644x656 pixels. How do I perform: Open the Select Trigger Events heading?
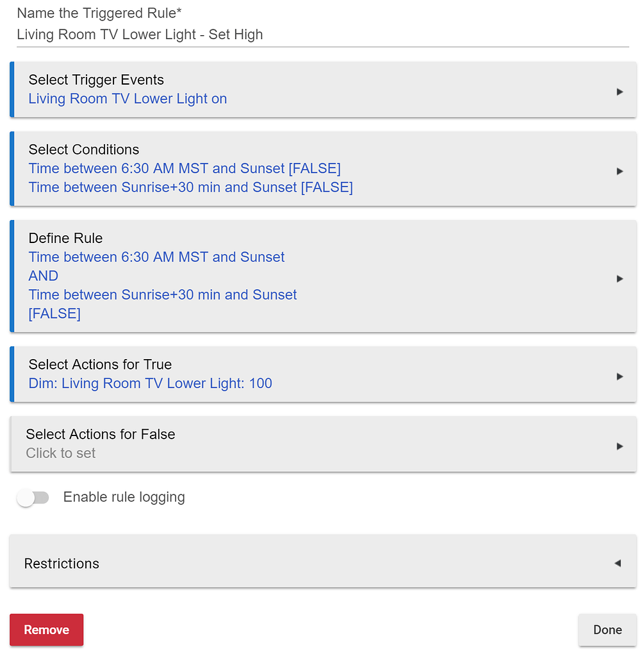[96, 80]
